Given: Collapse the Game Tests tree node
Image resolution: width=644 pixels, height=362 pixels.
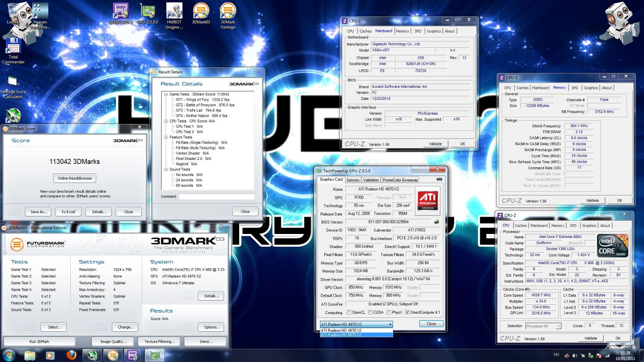Looking at the screenshot, I should pos(166,94).
